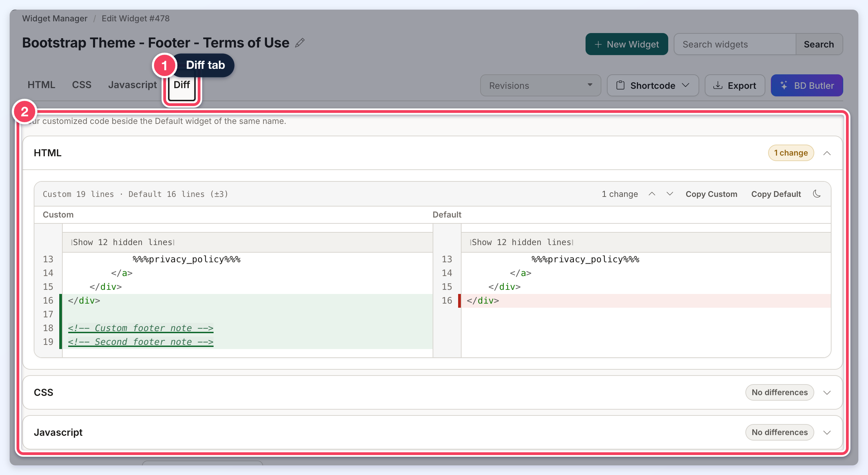Click the Export button
Image resolution: width=868 pixels, height=475 pixels.
click(735, 85)
